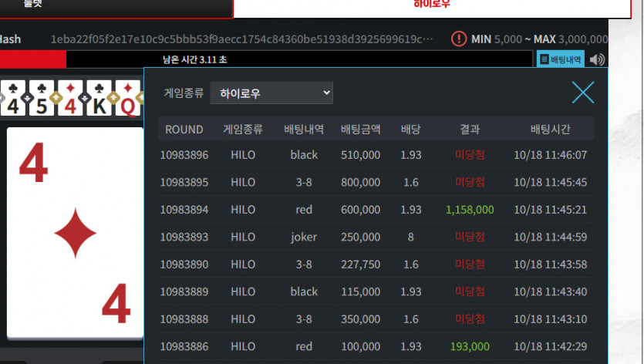Screen dimensions: 644x364
Task: Click the red 4 of diamonds history card
Action: point(70,98)
